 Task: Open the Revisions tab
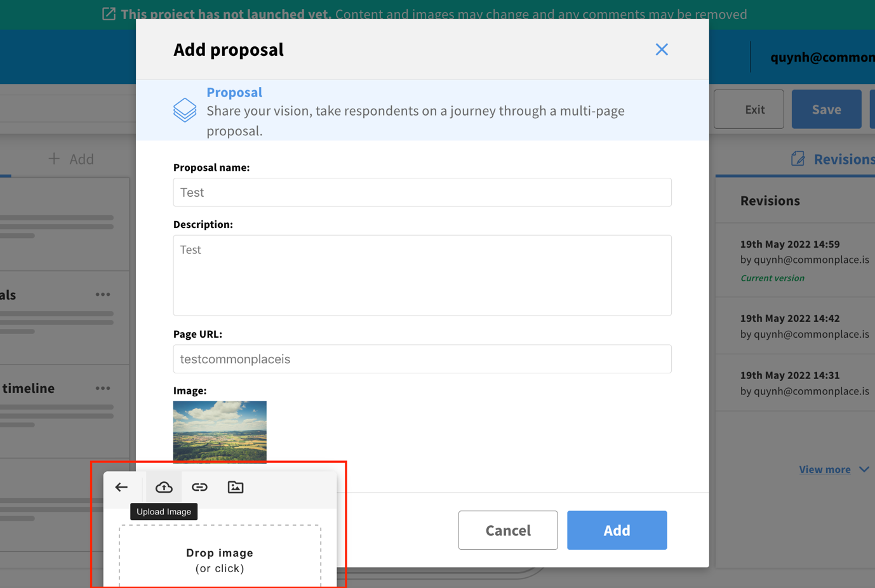(832, 159)
